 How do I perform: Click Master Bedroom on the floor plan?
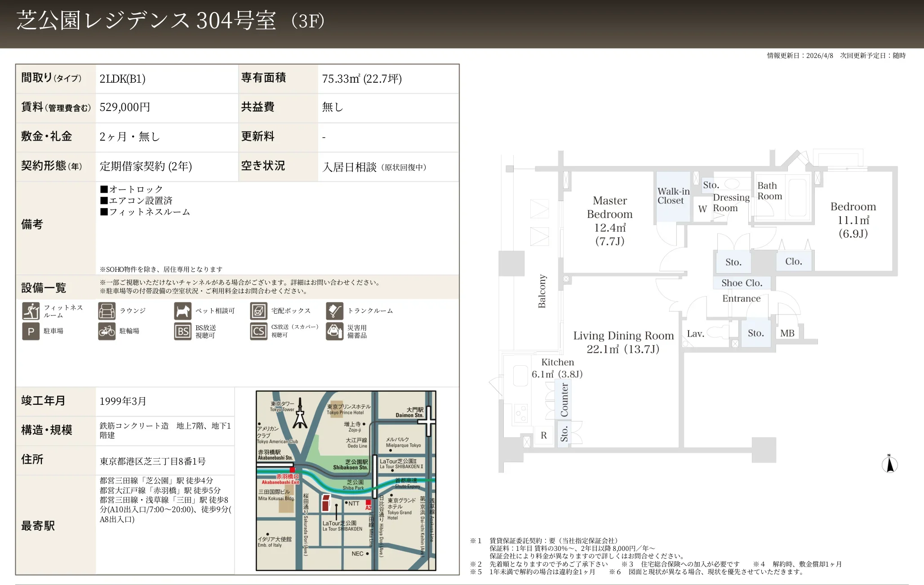[610, 207]
